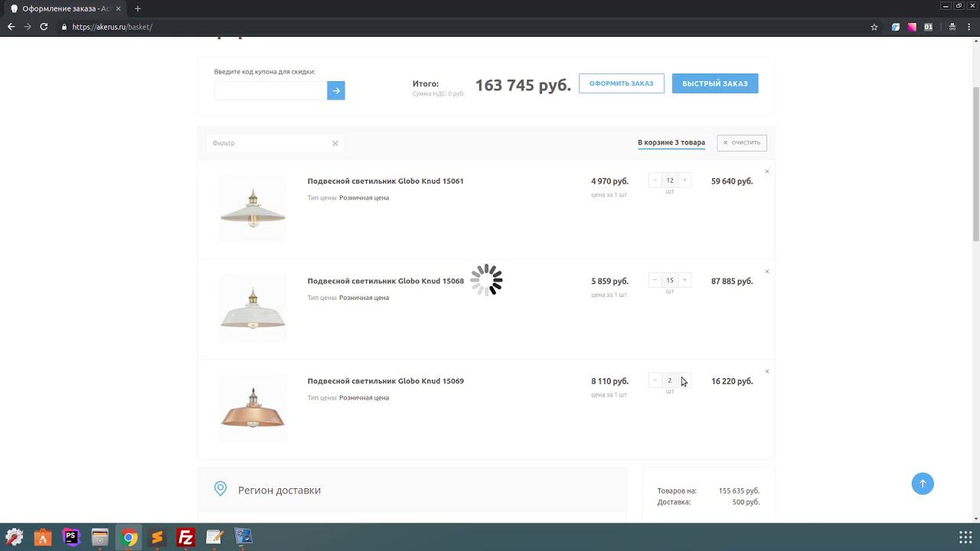Remove Globo Knud 15061 from the basket
Viewport: 980px width, 551px height.
tap(767, 171)
